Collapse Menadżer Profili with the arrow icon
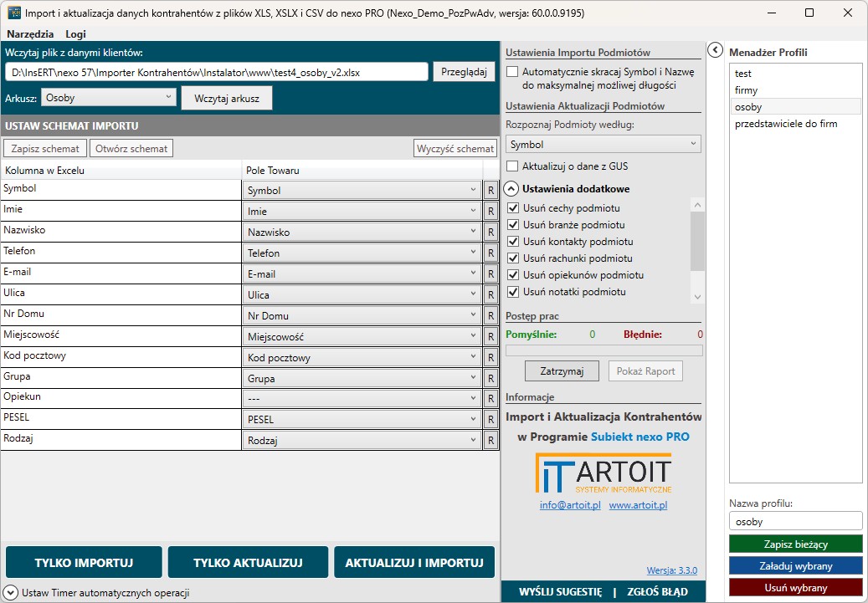The image size is (868, 603). point(715,50)
